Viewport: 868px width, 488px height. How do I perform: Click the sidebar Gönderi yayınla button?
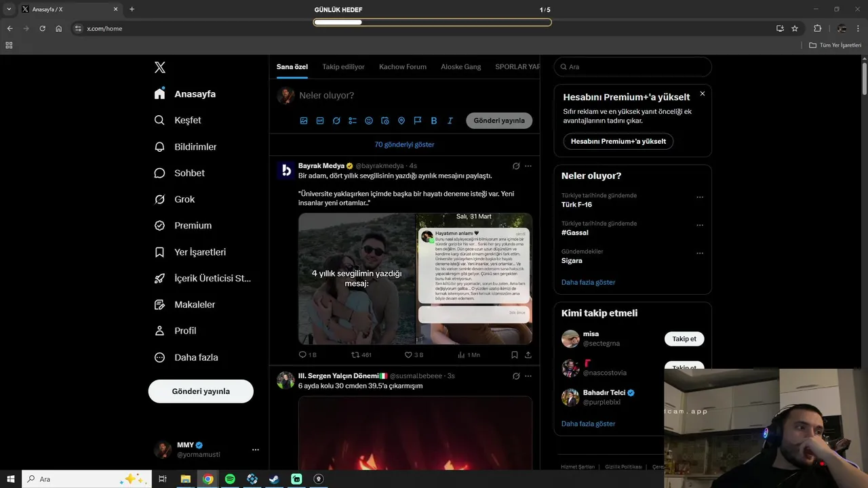201,391
